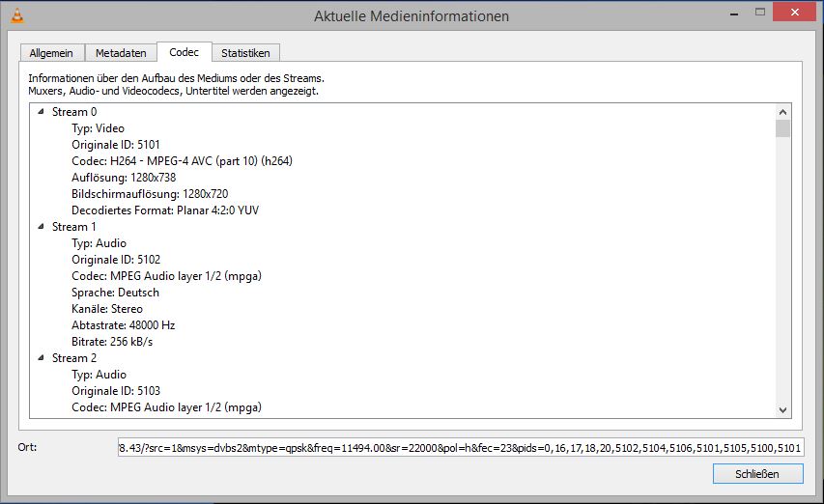Switch to the Allgemein tab
This screenshot has width=824, height=504.
click(52, 53)
